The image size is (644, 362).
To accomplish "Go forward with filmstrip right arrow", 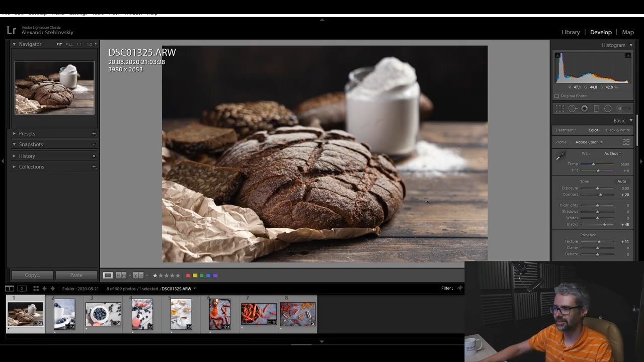I will [52, 289].
